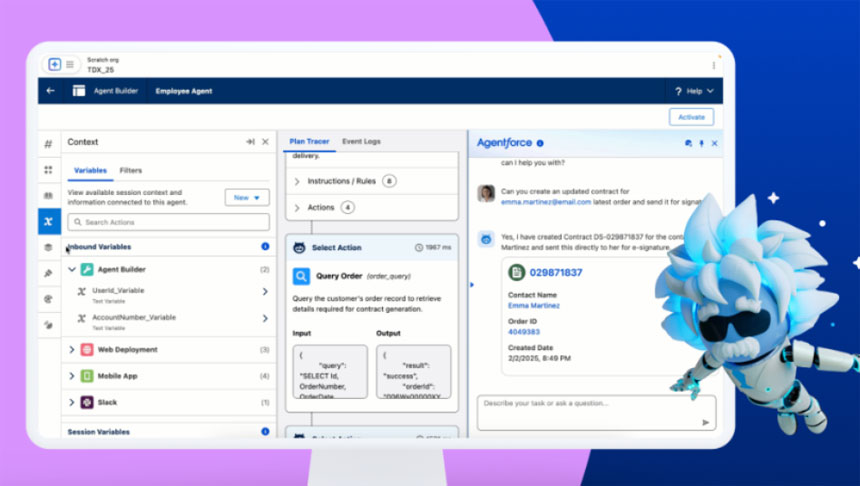Click Inbound Variables info icon
The height and width of the screenshot is (486, 860).
coord(265,246)
